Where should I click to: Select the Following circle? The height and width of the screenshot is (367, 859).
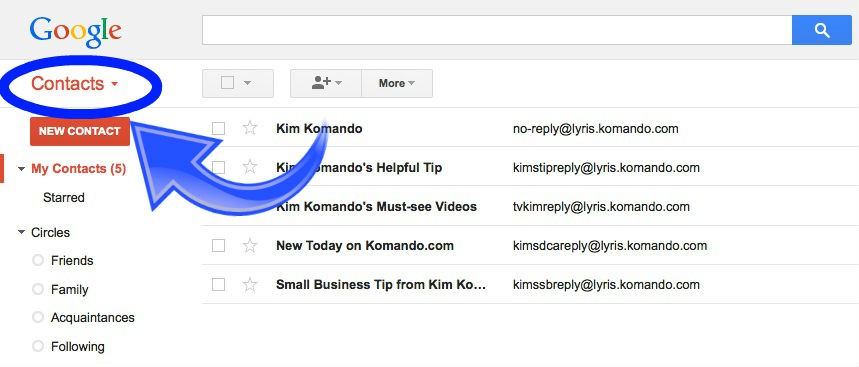tap(78, 347)
